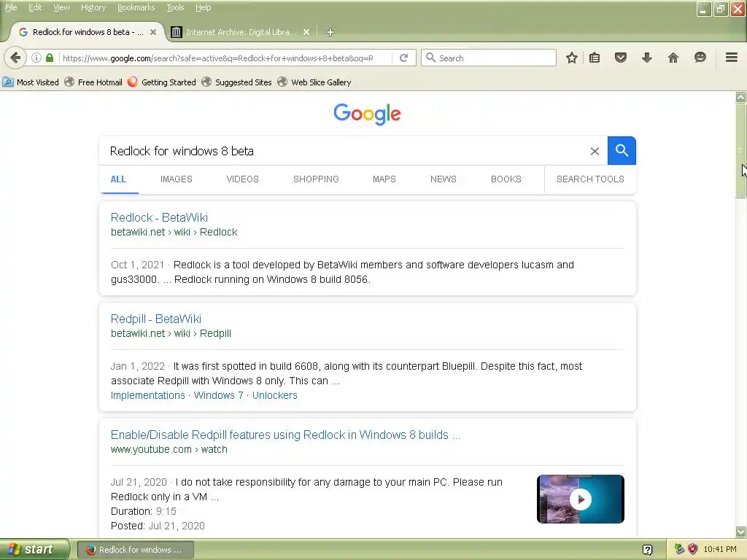Image resolution: width=747 pixels, height=560 pixels.
Task: Submit search with blue magnifier button
Action: click(622, 150)
